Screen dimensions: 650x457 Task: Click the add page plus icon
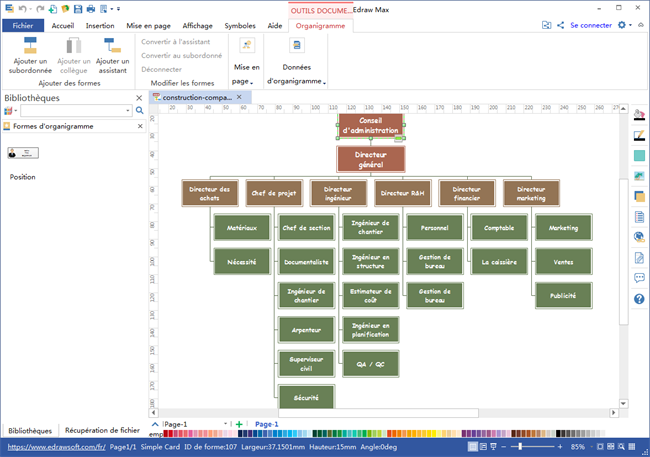[238, 424]
